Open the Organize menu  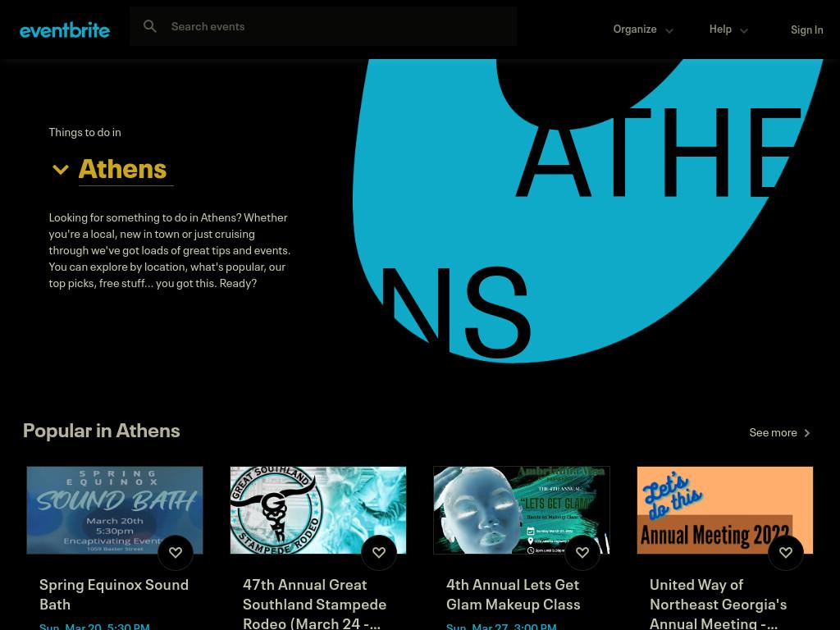pos(643,30)
